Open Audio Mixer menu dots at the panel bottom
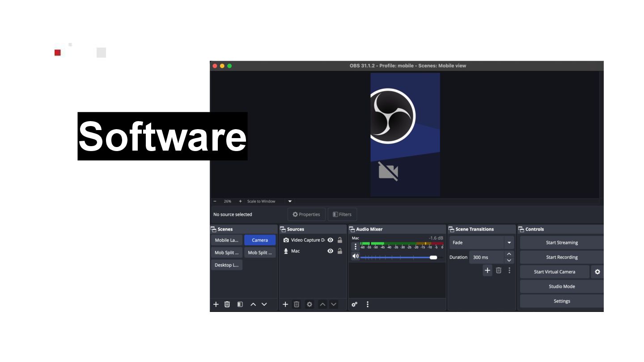This screenshot has height=362, width=644. point(368,304)
